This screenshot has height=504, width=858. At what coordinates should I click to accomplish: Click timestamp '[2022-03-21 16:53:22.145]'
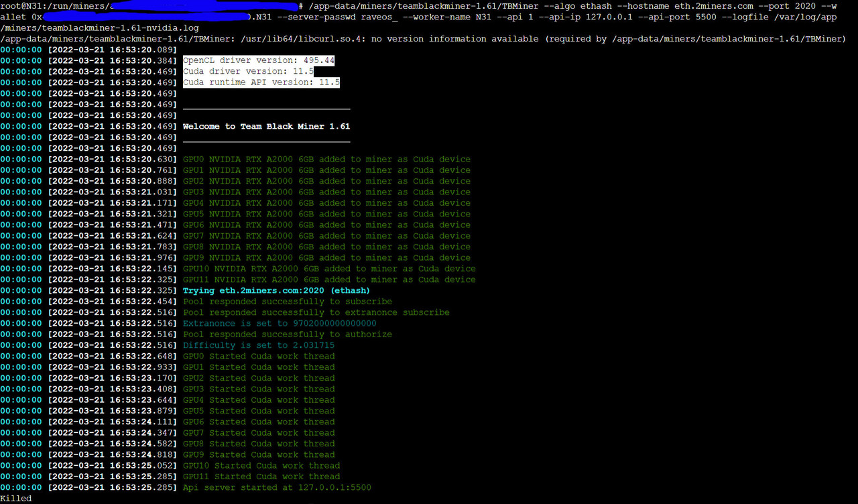point(113,269)
